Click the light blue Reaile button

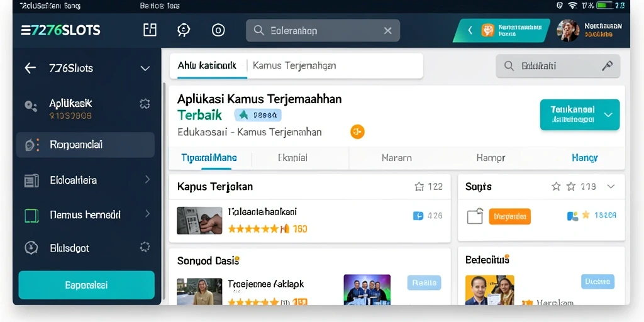click(425, 282)
